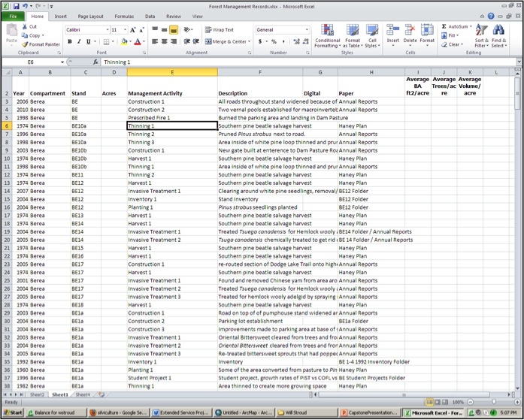Open Format as Table gallery
The width and height of the screenshot is (524, 420).
click(353, 36)
